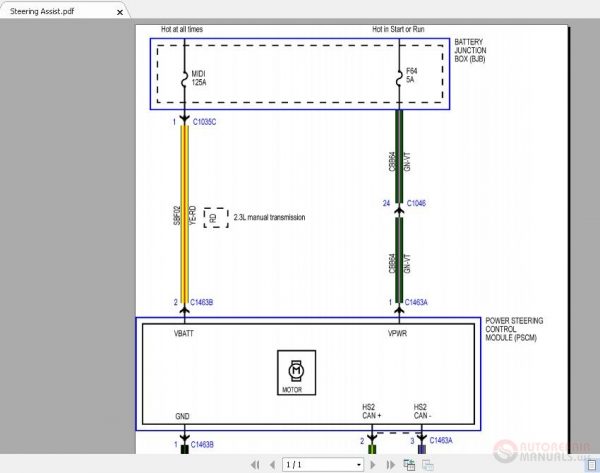Viewport: 600px width, 473px height.
Task: Click the 'Hot at all times' text
Action: 182,29
